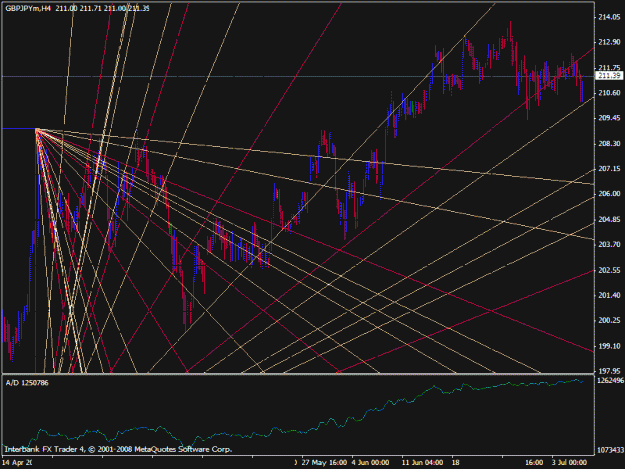Click the 3 Jul 00:00 time label
This screenshot has width=625, height=469.
569,463
